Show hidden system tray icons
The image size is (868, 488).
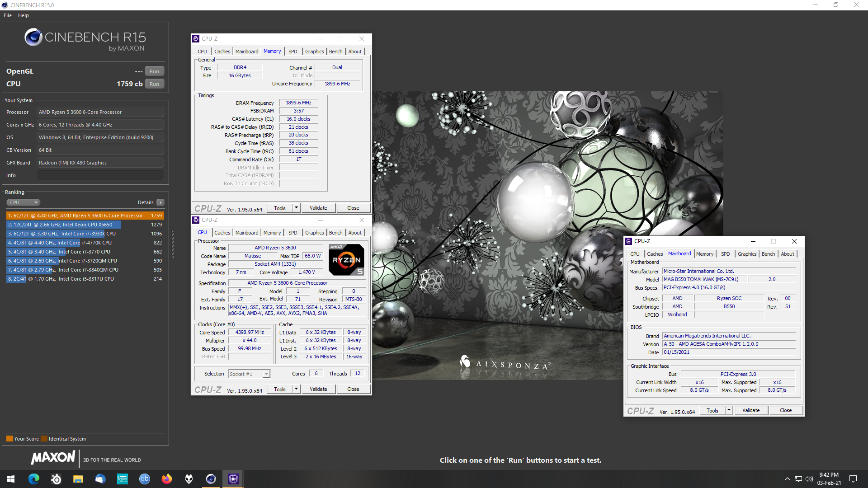coord(788,479)
